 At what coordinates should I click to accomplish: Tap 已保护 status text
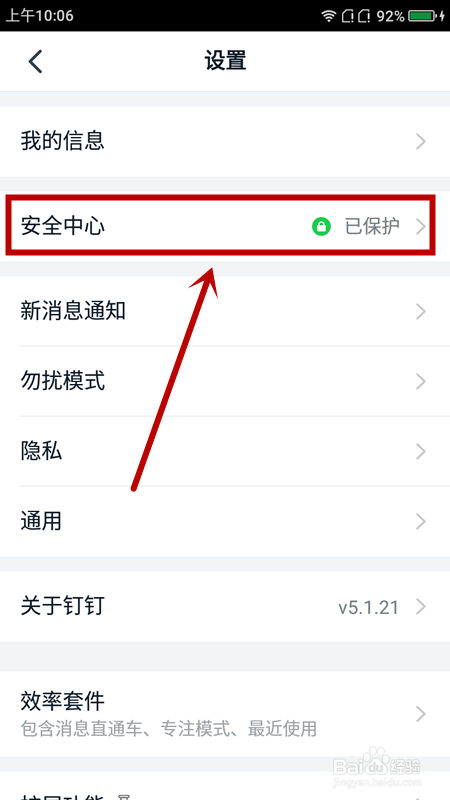pos(372,227)
